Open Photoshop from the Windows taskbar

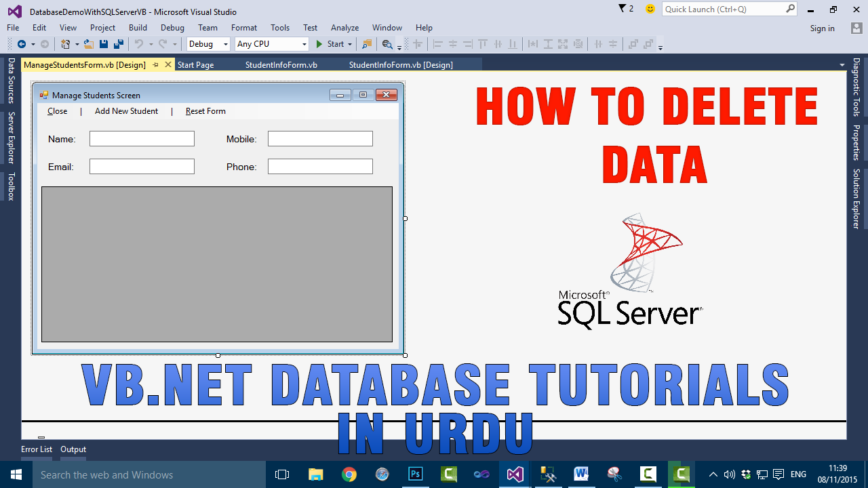click(x=416, y=474)
